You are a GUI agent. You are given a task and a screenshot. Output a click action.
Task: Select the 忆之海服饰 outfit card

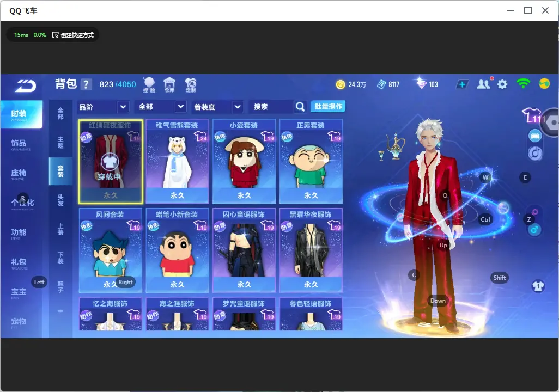pyautogui.click(x=111, y=314)
